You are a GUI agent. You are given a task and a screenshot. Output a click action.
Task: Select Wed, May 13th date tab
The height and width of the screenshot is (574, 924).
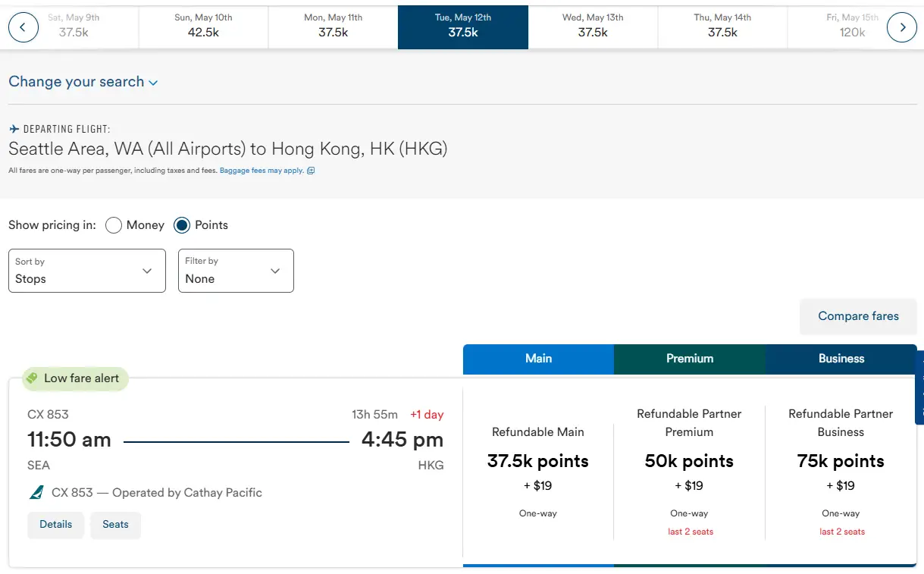(593, 26)
